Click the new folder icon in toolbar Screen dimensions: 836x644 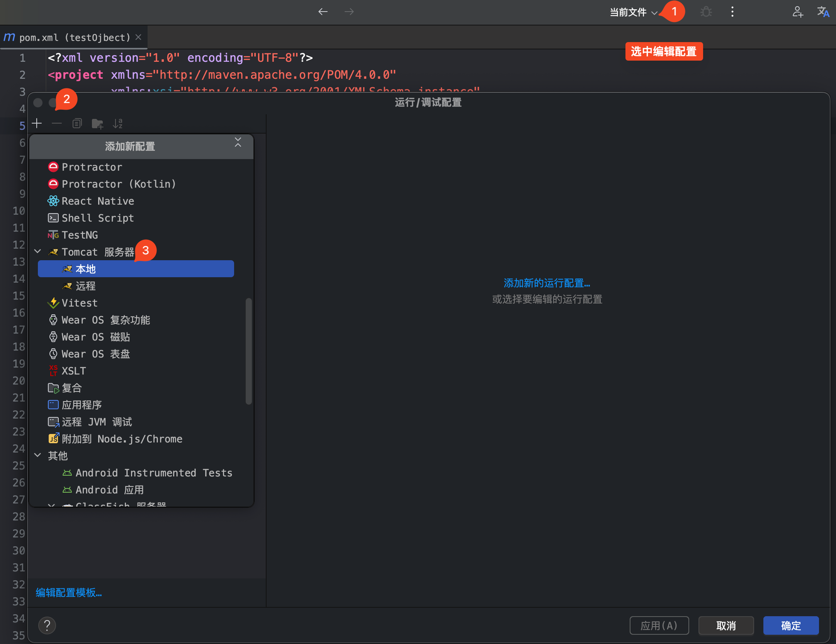[97, 124]
